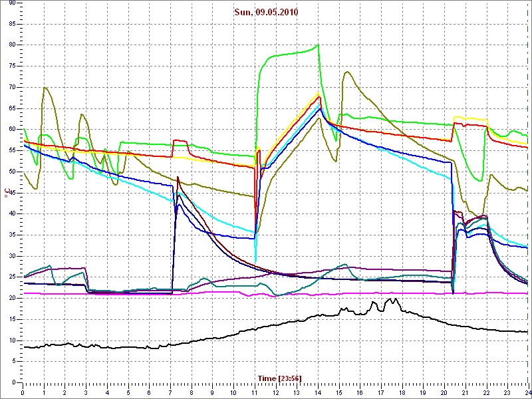Select the '60' temperature axis label
The width and height of the screenshot is (532, 399).
(12, 130)
